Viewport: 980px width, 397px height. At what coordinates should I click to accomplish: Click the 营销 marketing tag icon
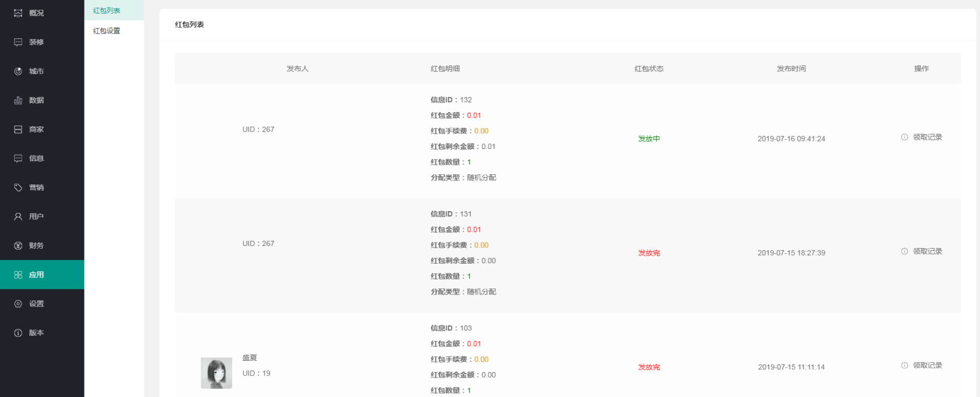(18, 187)
